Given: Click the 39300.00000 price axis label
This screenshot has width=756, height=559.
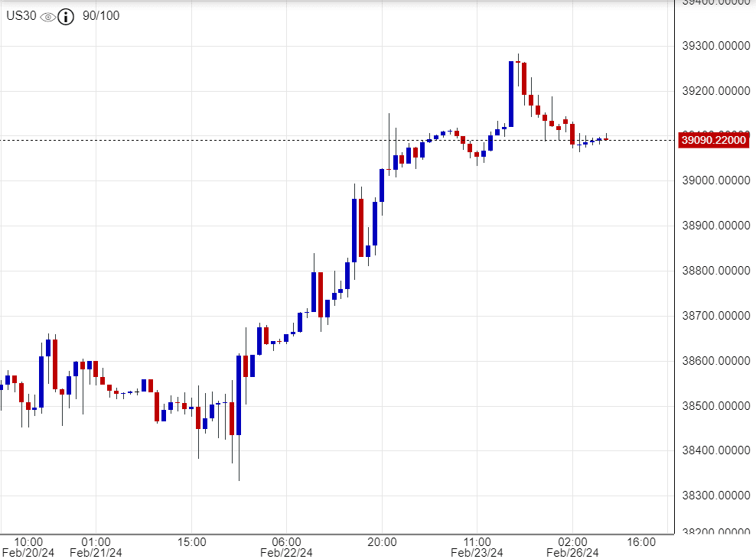Looking at the screenshot, I should (x=713, y=46).
